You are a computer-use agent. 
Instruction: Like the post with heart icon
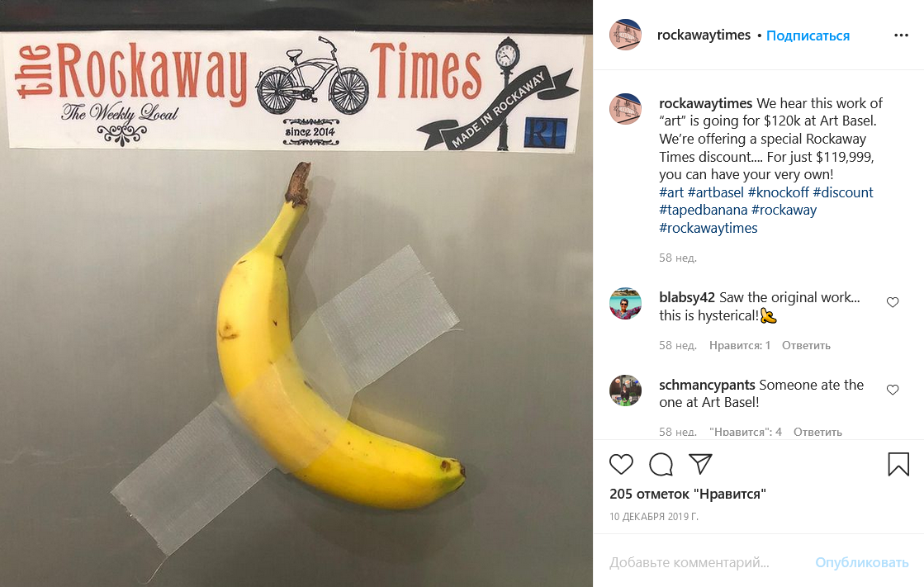pyautogui.click(x=621, y=465)
